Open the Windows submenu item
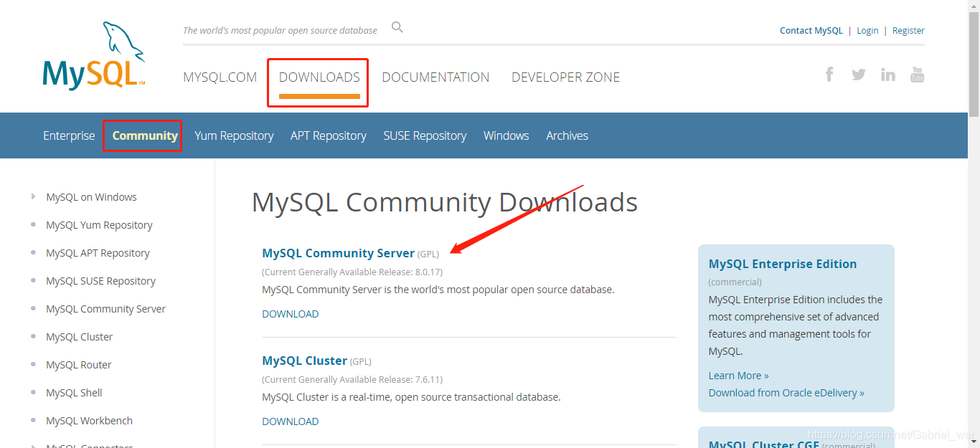 click(x=507, y=135)
